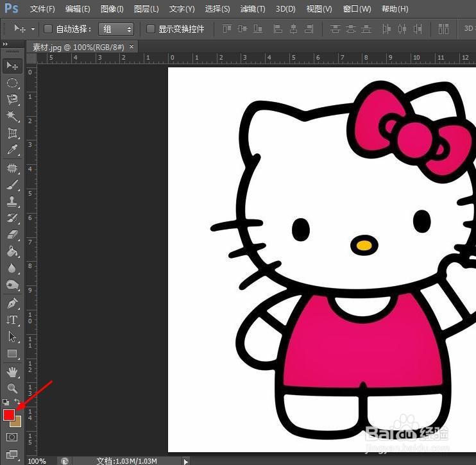Select the History Brush tool
The height and width of the screenshot is (465, 476).
[12, 217]
